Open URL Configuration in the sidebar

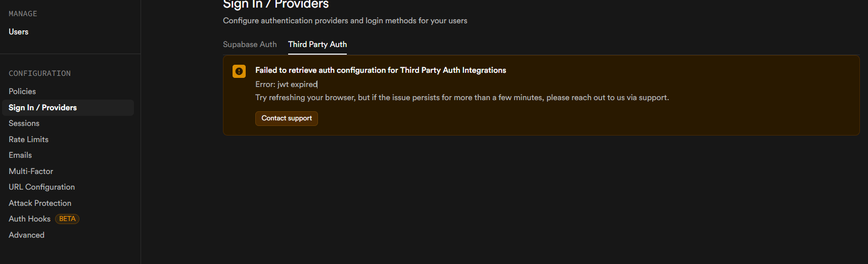click(42, 187)
